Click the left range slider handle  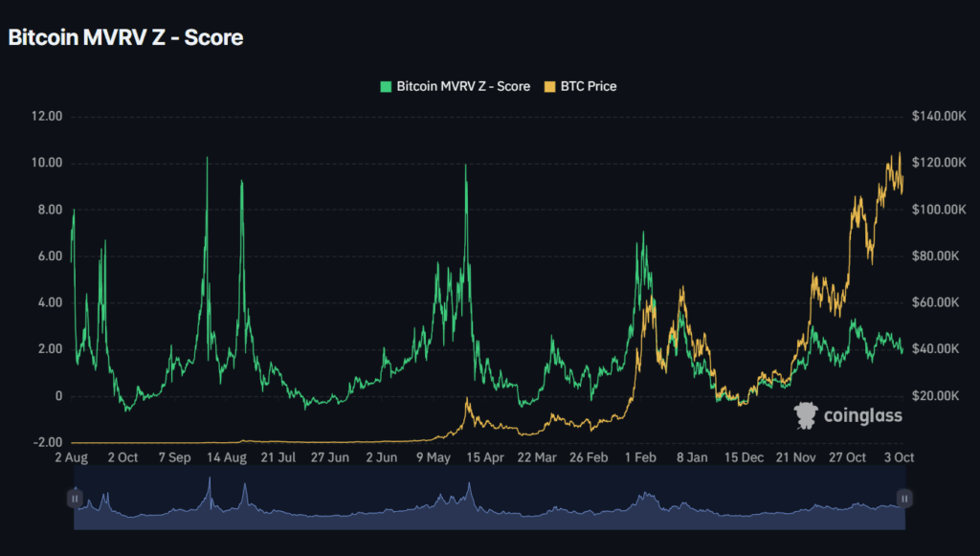(x=75, y=498)
